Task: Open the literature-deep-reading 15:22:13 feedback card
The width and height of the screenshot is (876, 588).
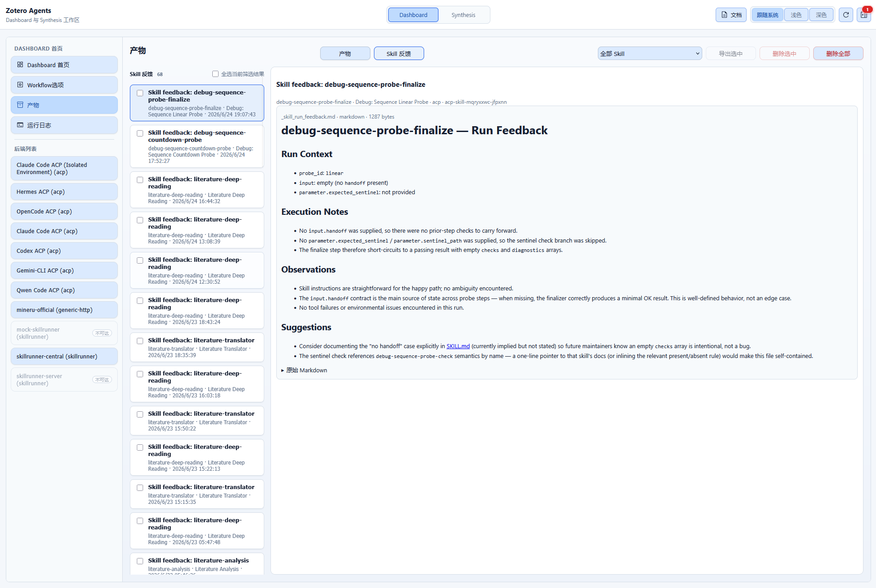Action: click(197, 457)
